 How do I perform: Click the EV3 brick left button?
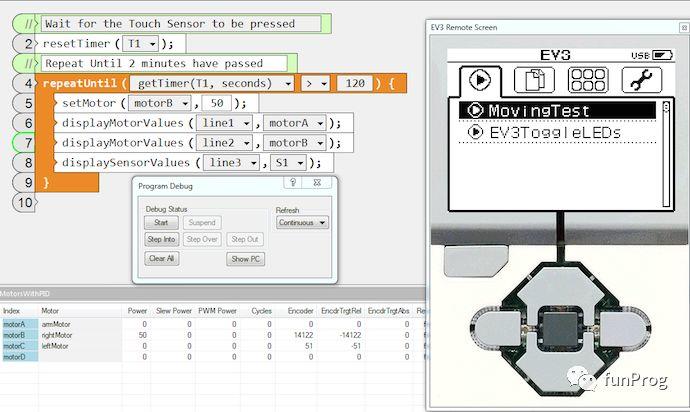coord(498,329)
